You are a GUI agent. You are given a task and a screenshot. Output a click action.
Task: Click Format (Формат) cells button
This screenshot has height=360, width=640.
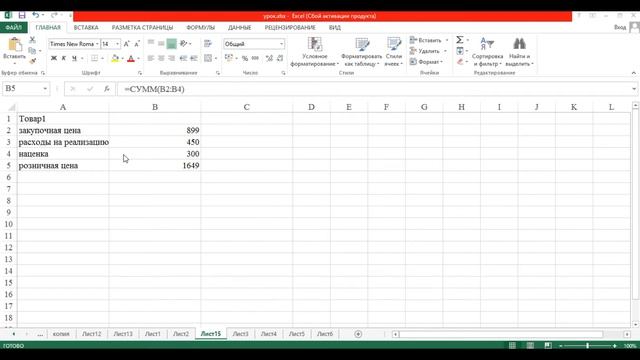tap(426, 62)
